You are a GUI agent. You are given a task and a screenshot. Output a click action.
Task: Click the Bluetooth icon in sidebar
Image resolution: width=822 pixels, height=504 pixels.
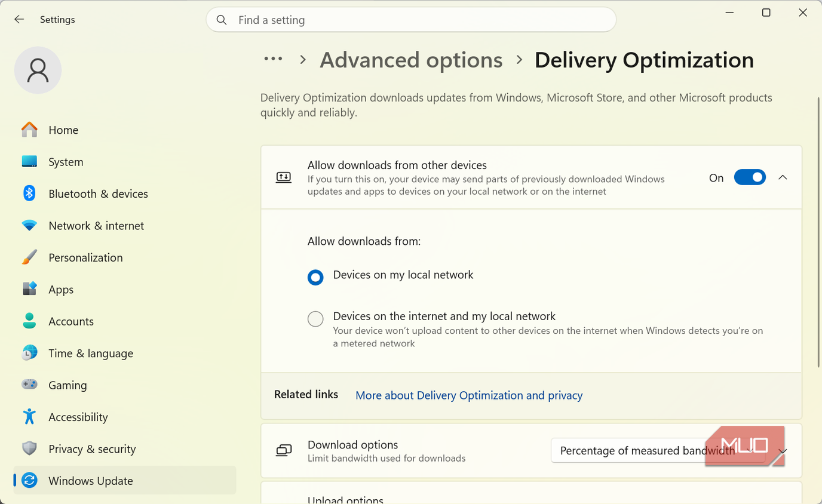(x=29, y=193)
